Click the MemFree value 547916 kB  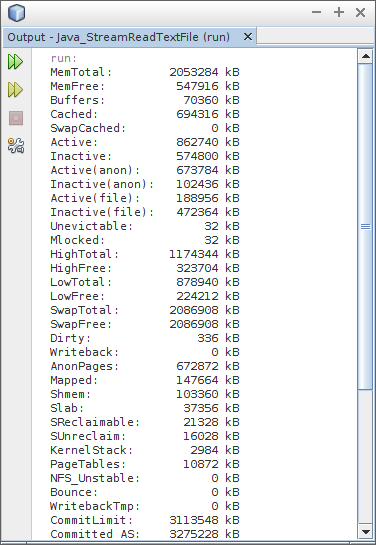pyautogui.click(x=208, y=86)
